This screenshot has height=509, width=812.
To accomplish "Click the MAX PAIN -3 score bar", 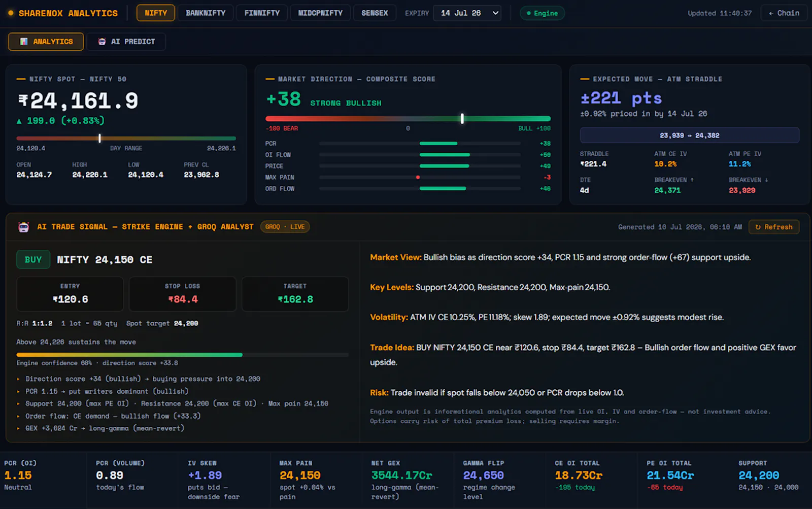I will 420,177.
